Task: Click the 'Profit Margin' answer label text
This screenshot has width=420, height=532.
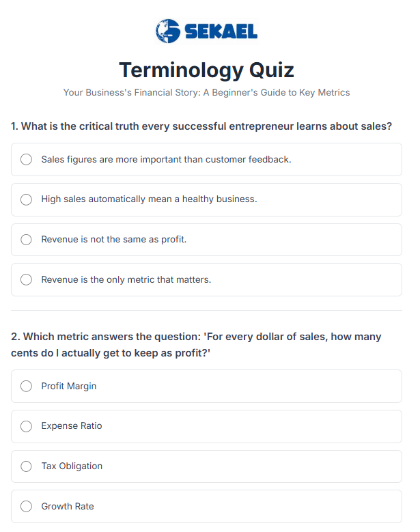Action: click(69, 387)
